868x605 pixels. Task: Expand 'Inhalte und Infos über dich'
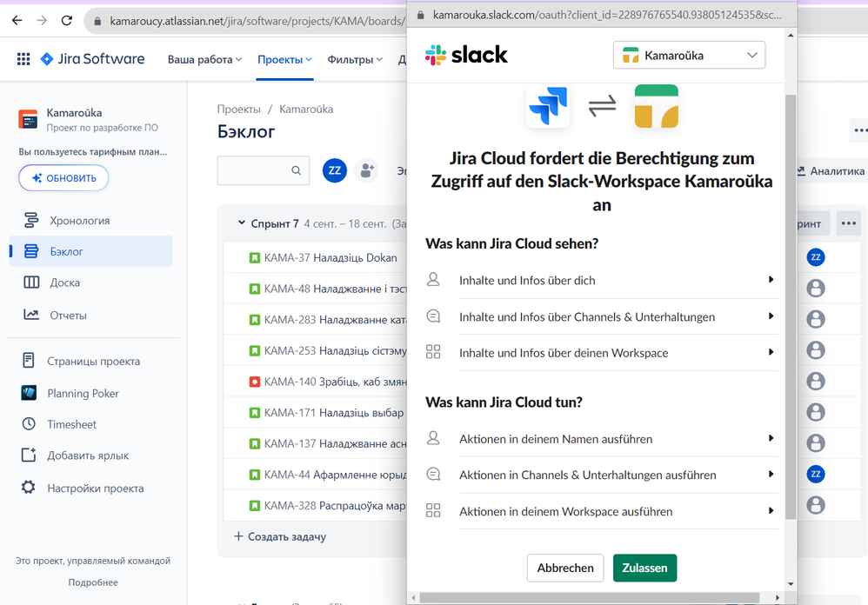coord(602,281)
